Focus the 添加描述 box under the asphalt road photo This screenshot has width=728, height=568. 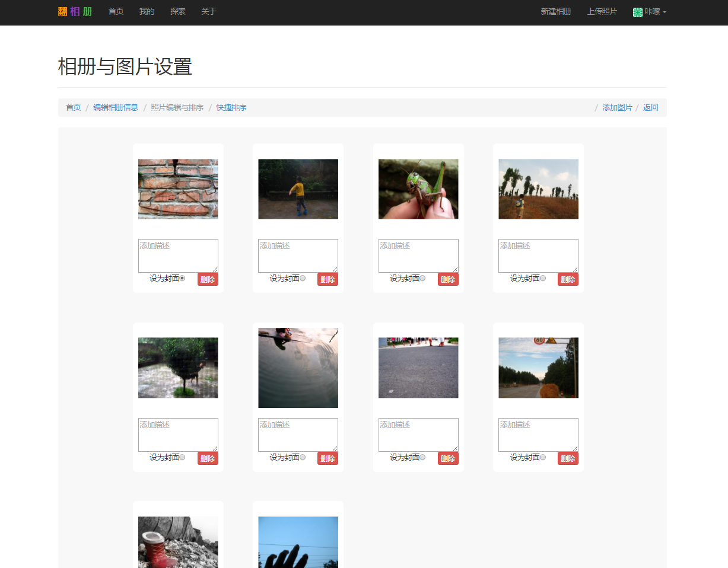[x=418, y=435]
